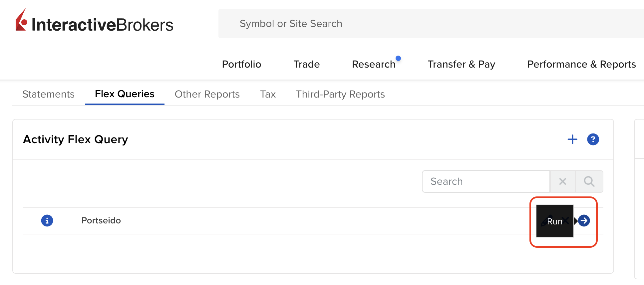This screenshot has height=285, width=644.
Task: Open the Research menu
Action: (374, 64)
